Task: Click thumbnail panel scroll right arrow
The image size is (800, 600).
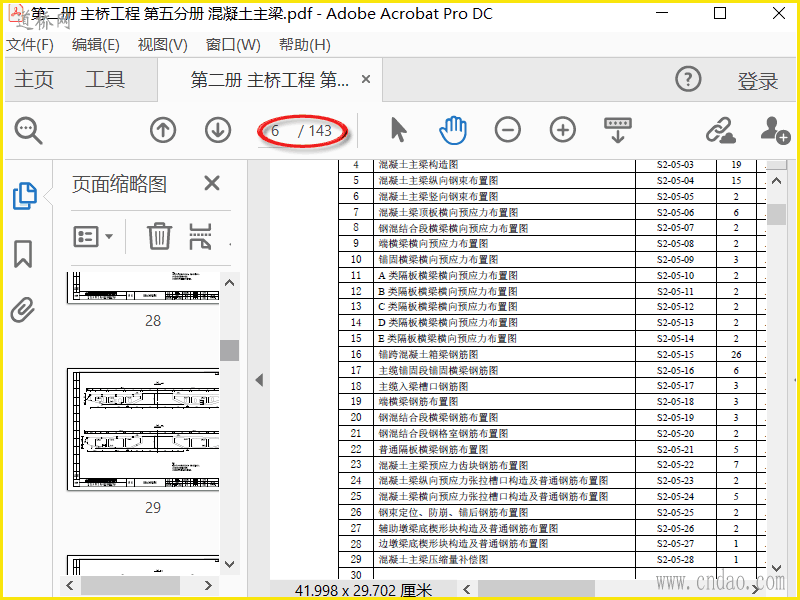Action: coord(208,585)
